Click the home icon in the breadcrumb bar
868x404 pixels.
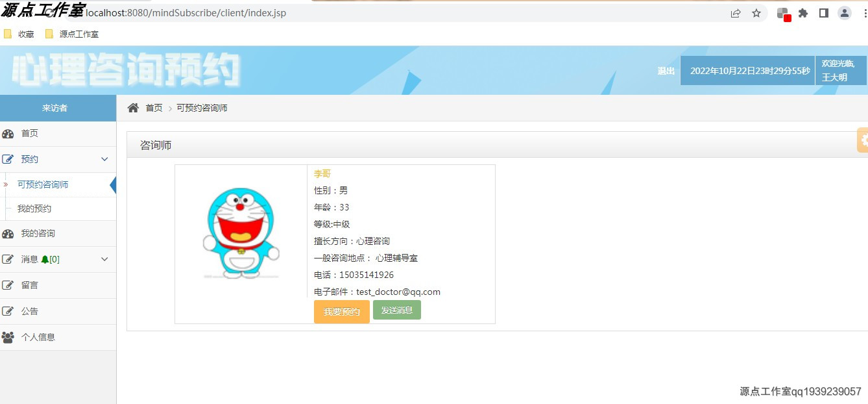132,107
